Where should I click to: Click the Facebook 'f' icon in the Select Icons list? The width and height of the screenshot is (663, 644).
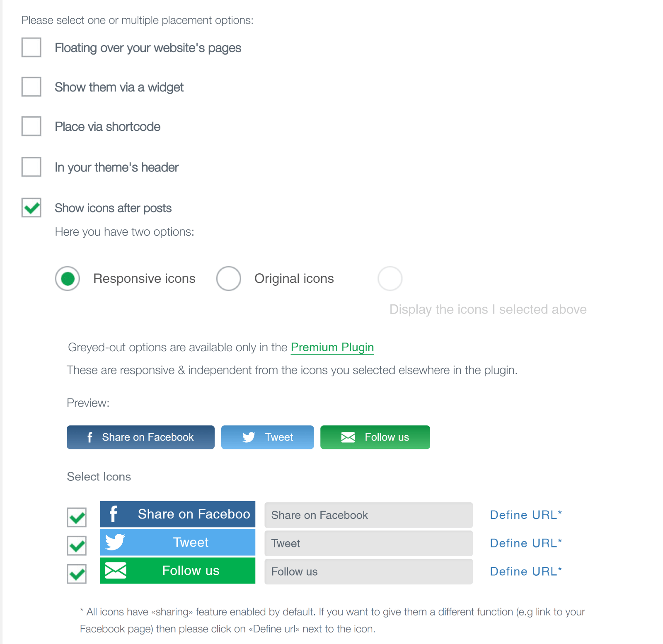[114, 514]
